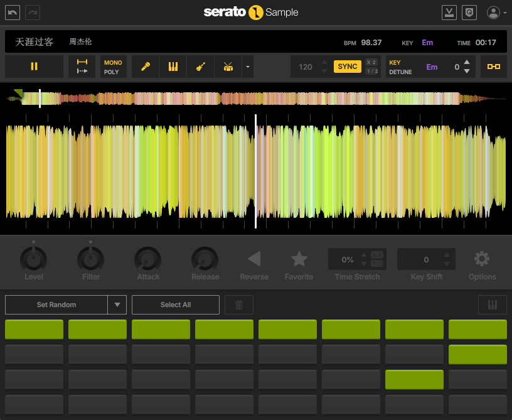Double the tempo with X 2 button

(x=371, y=62)
